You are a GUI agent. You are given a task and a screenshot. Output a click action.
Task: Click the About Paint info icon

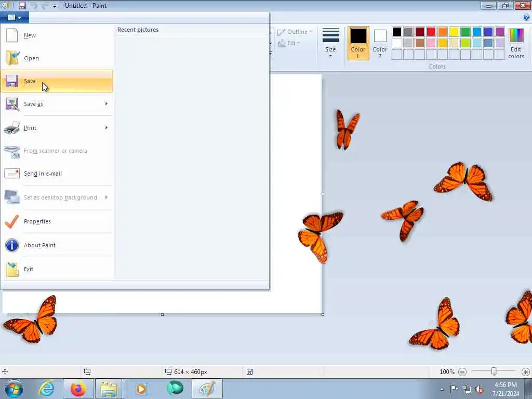[12, 245]
